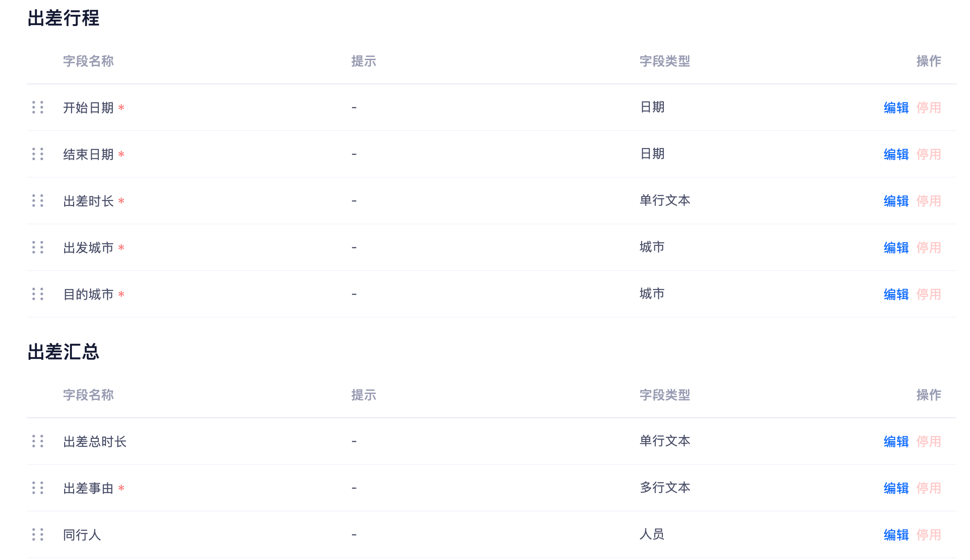Click 停用 in the 出差事由 row
970x560 pixels.
coord(929,488)
